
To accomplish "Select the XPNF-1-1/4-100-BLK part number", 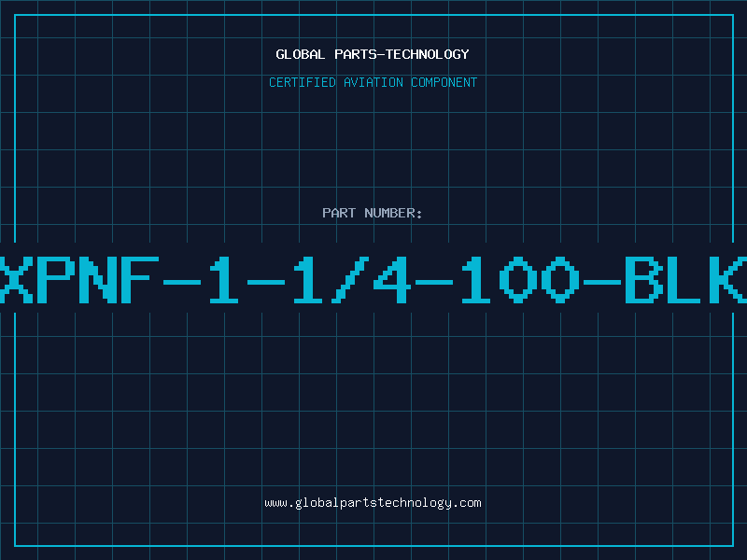I will click(373, 280).
